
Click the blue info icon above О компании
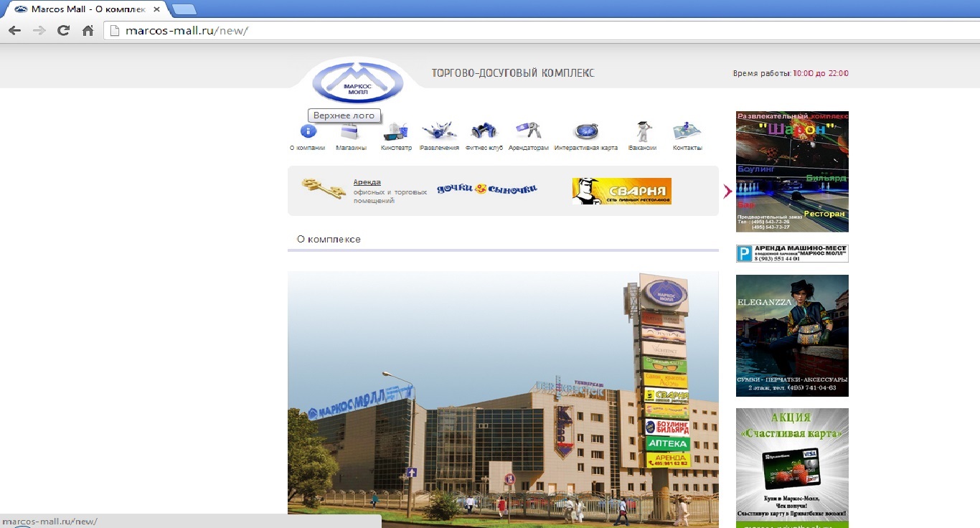[x=308, y=131]
